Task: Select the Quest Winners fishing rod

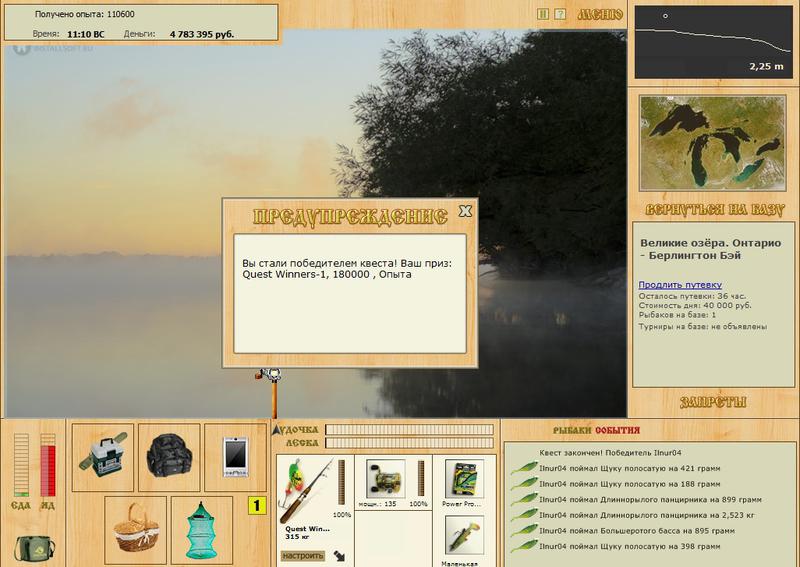Action: [x=309, y=487]
